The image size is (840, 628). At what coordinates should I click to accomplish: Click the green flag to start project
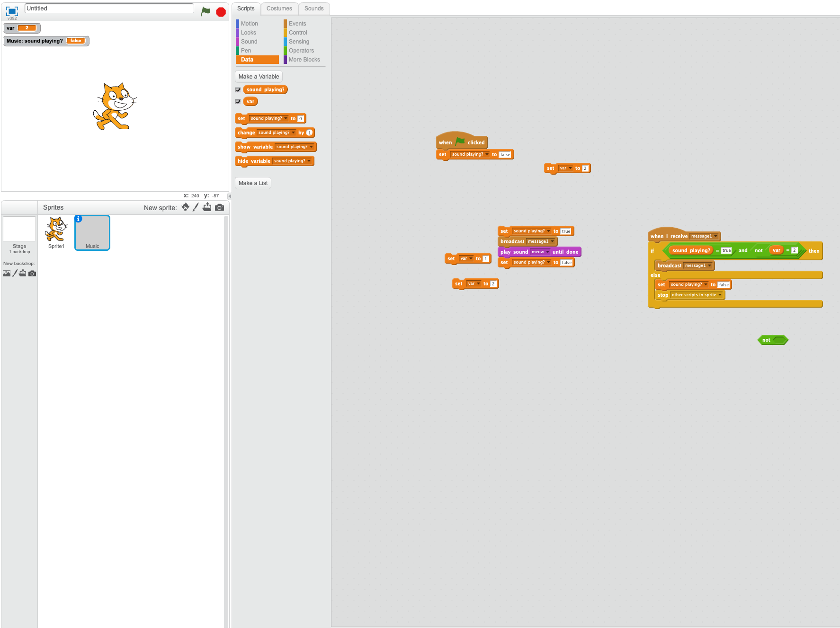point(206,11)
